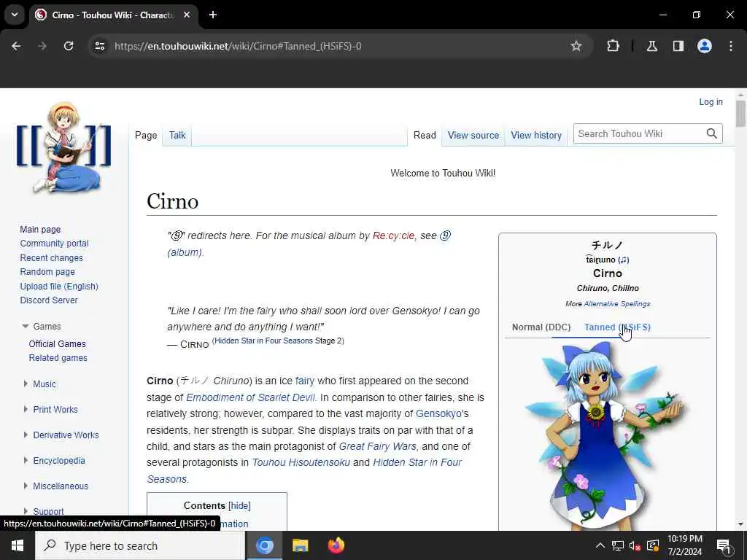Open the Gensokyo link

pyautogui.click(x=438, y=414)
